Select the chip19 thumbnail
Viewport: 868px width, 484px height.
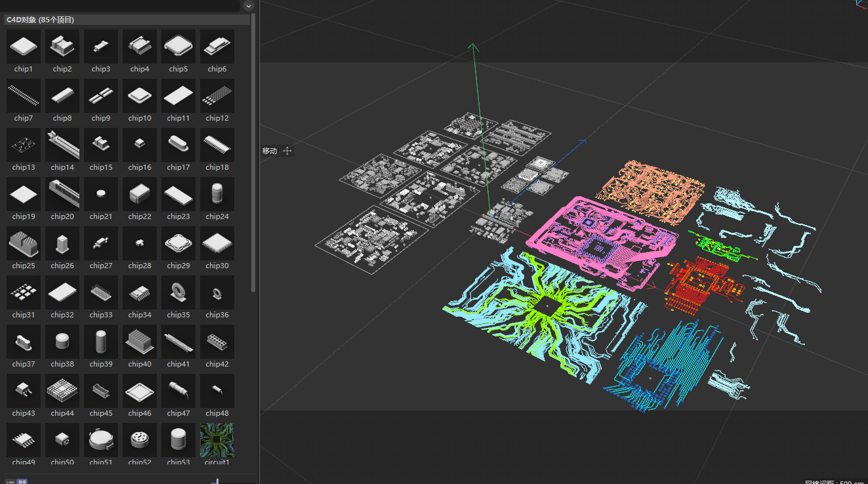24,194
